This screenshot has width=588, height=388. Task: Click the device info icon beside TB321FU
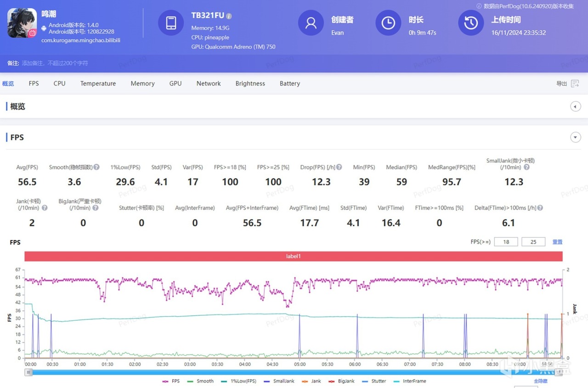pyautogui.click(x=229, y=16)
